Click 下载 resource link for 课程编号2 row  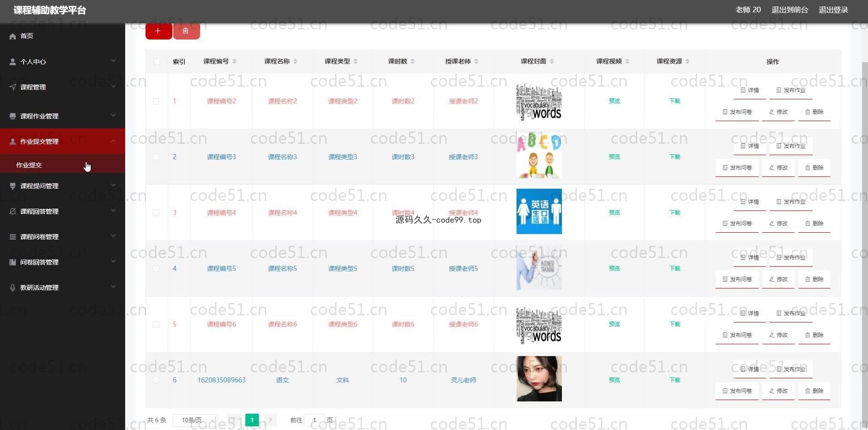coord(675,101)
